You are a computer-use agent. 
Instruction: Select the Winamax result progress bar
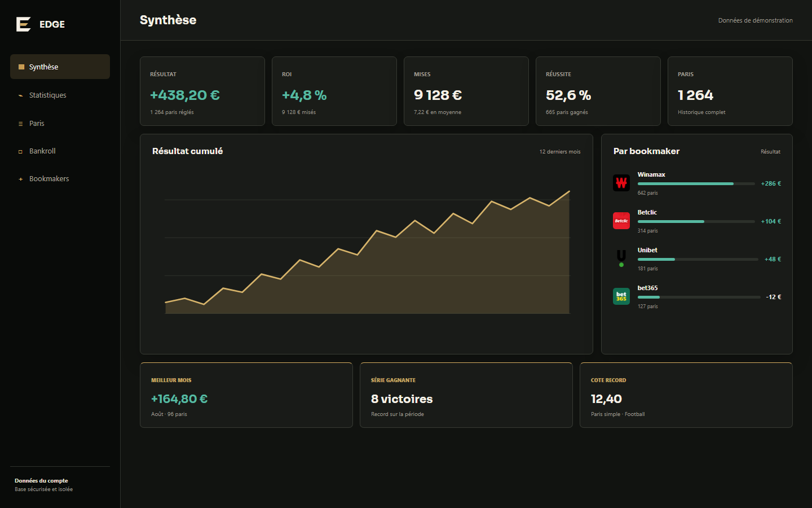(x=696, y=184)
